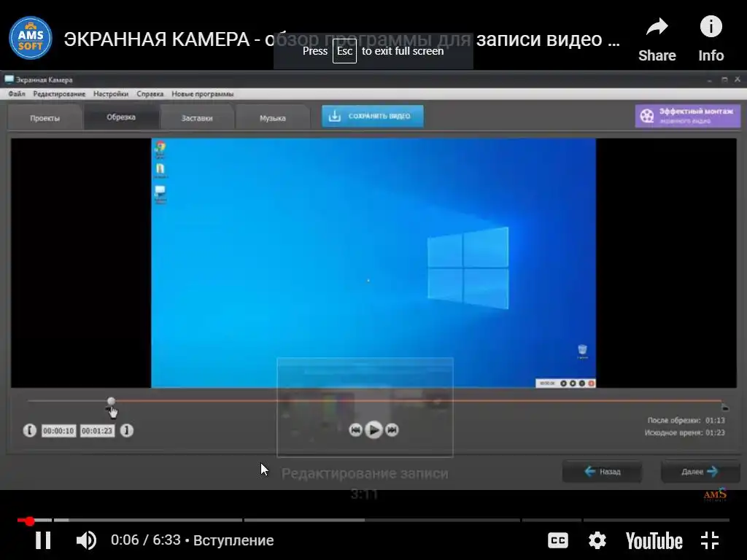Switch to the Музыка tab
Screen dimensions: 747x560
[x=273, y=117]
